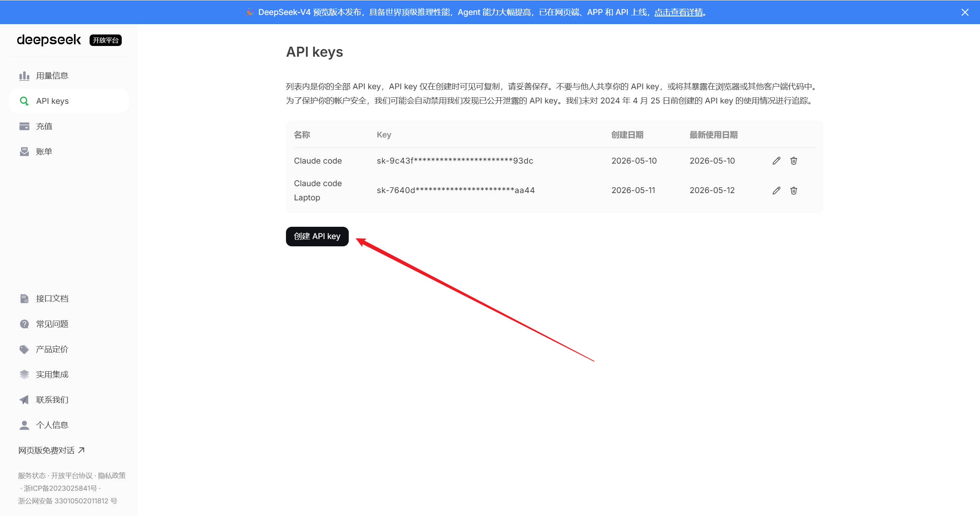Delete the Claude code Laptop key
980x516 pixels.
pos(794,190)
